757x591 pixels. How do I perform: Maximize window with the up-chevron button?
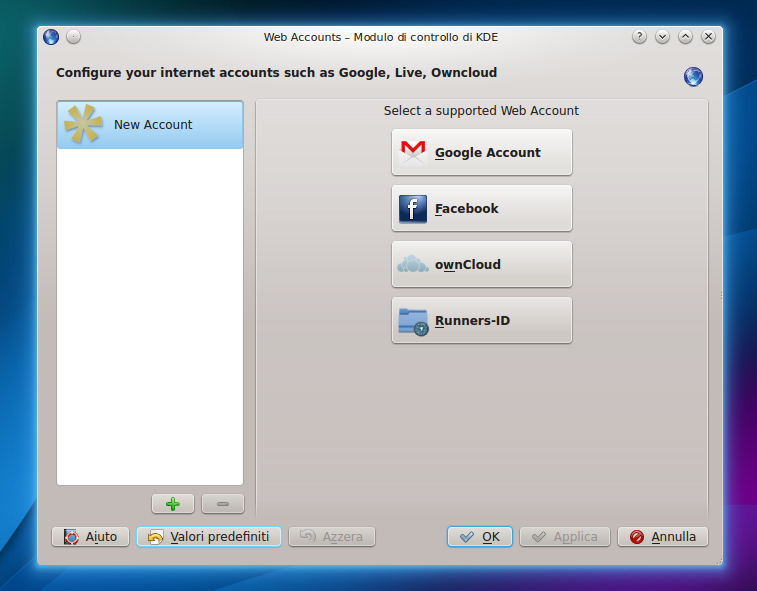[686, 37]
